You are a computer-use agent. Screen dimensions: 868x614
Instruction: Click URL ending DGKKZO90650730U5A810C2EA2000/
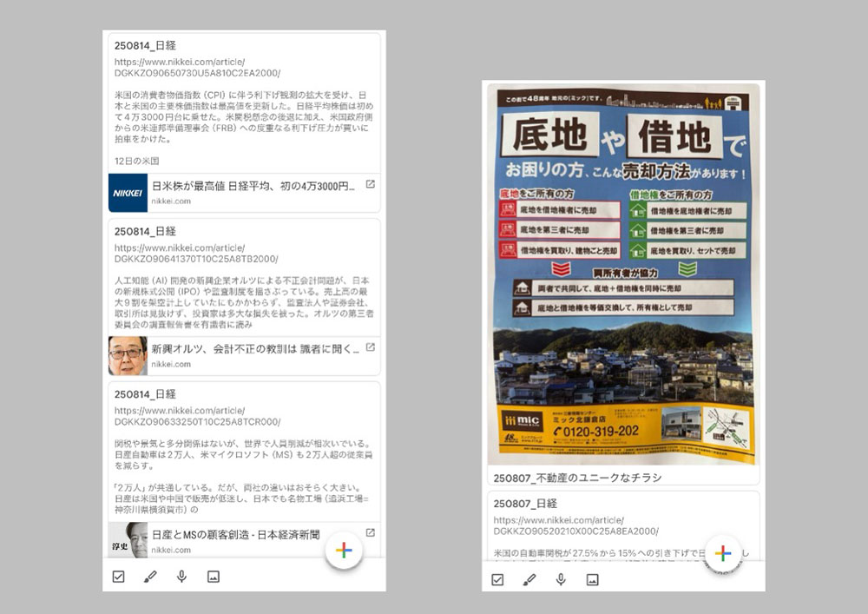click(198, 68)
